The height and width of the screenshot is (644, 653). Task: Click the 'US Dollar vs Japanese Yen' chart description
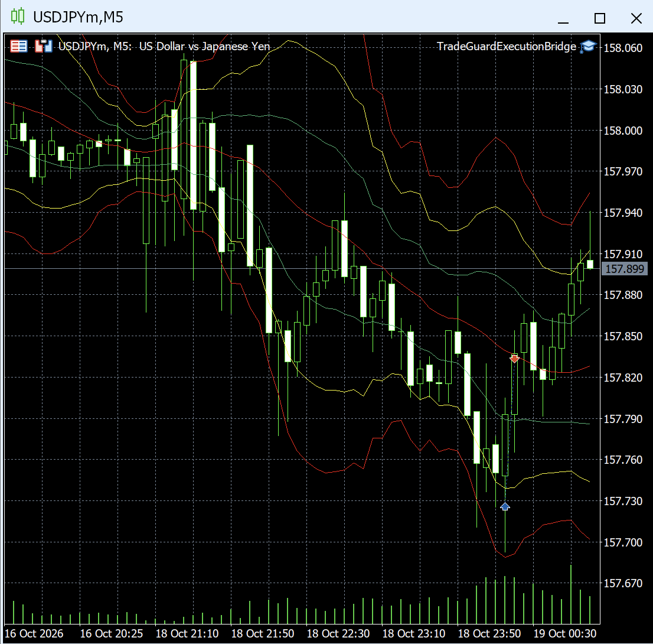tap(204, 46)
